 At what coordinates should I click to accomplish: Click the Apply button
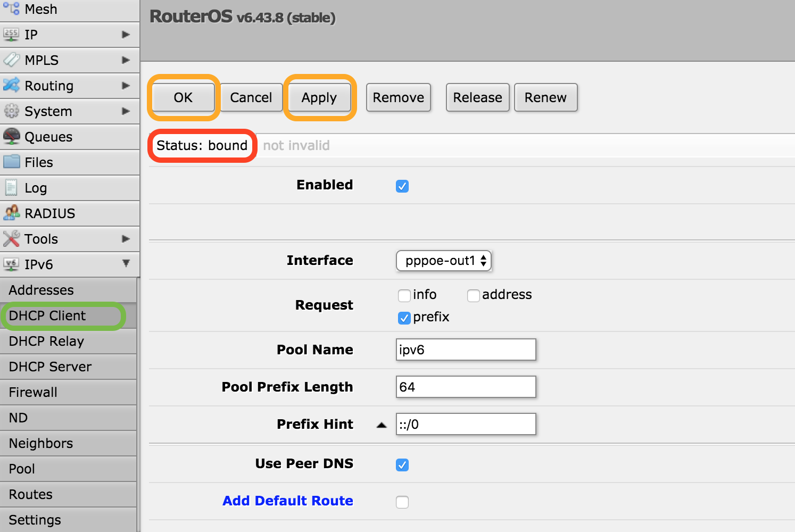pos(319,97)
